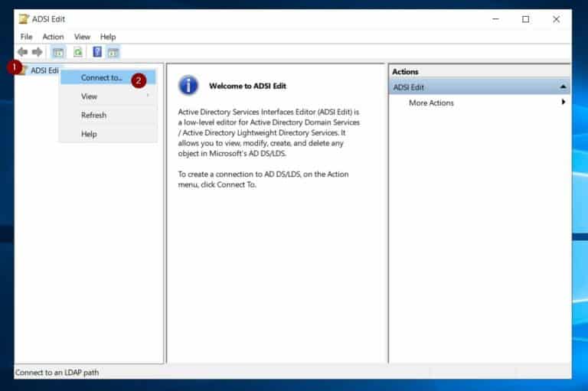Open the Action menu
Screen dimensions: 588x391
click(x=53, y=37)
